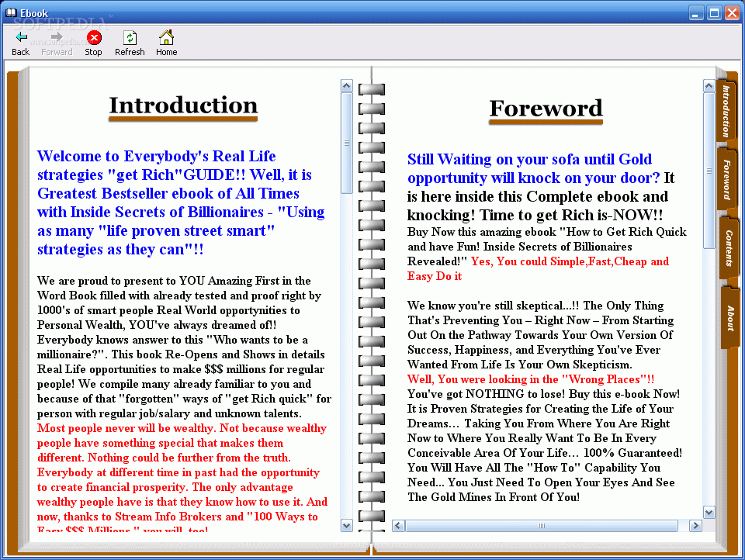Click the left page vertical scrollbar thumb
Image resolution: width=745 pixels, height=560 pixels.
[x=347, y=143]
